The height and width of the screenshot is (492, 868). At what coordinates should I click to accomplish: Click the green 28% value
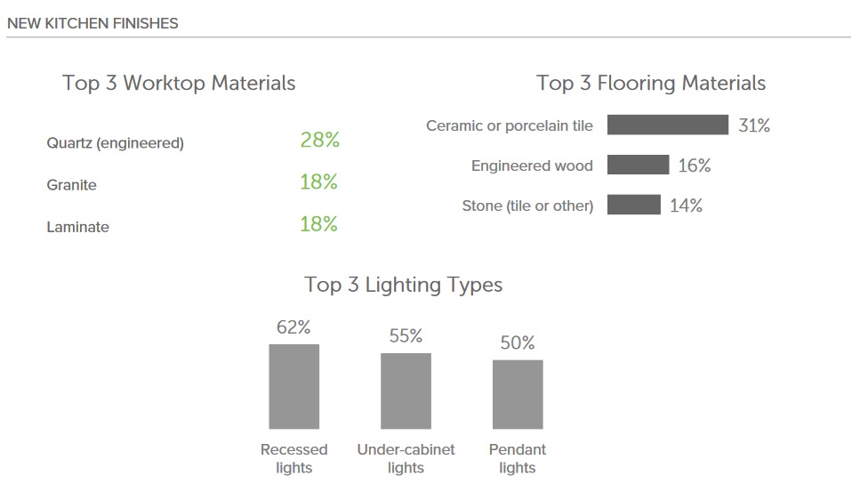click(320, 140)
